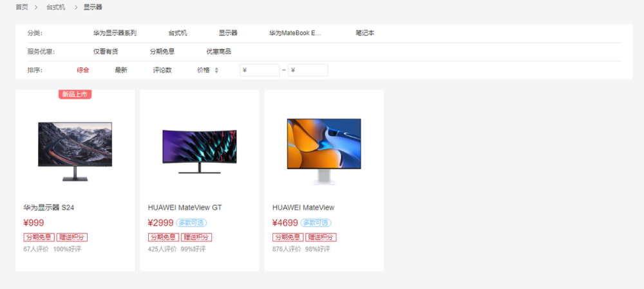Open 台式机 breadcrumb link
The height and width of the screenshot is (289, 644).
pos(56,7)
